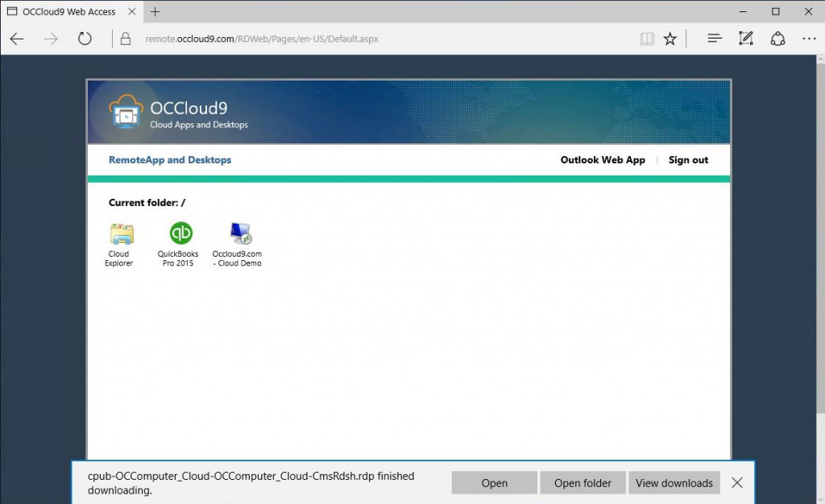Open a new tab with the plus button
Image resolution: width=825 pixels, height=504 pixels.
tap(155, 11)
